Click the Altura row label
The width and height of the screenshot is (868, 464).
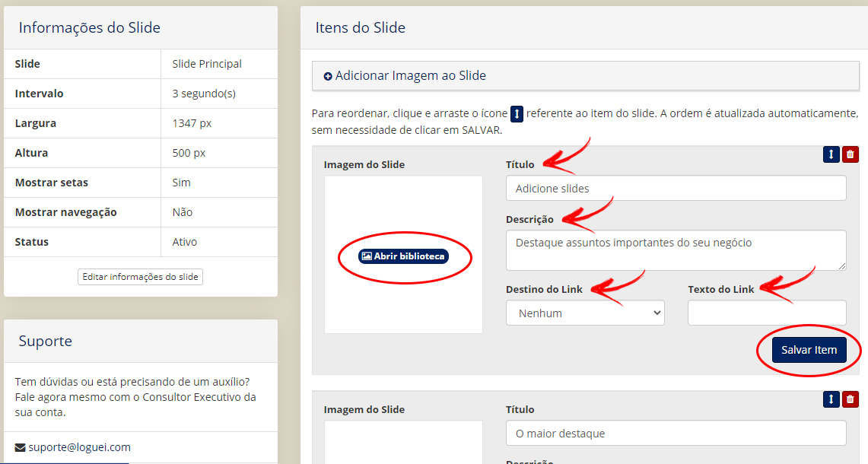click(x=31, y=153)
